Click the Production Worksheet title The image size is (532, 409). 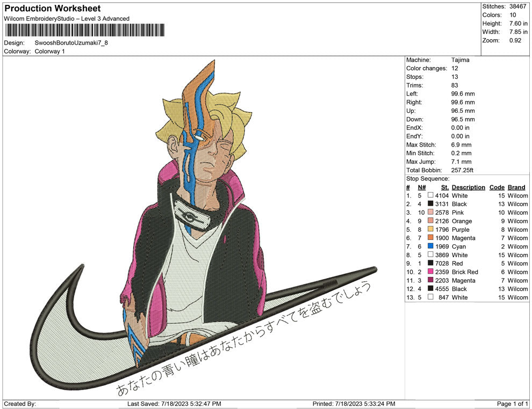click(53, 9)
